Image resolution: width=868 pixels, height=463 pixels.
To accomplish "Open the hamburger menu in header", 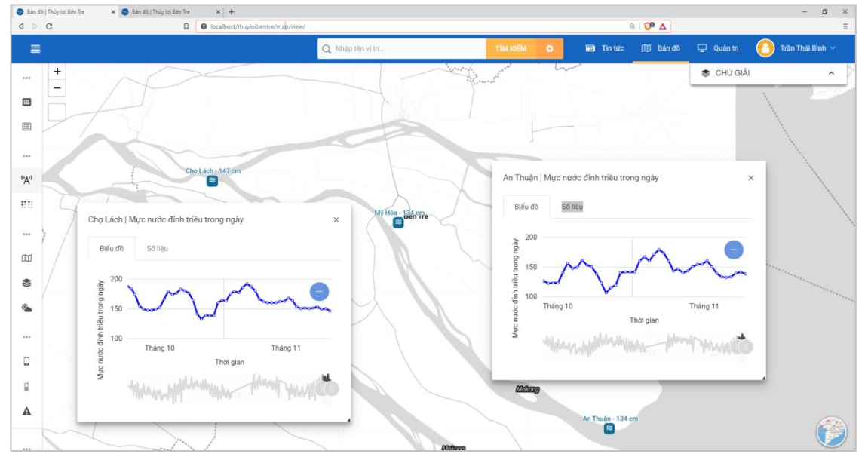I will click(x=35, y=48).
